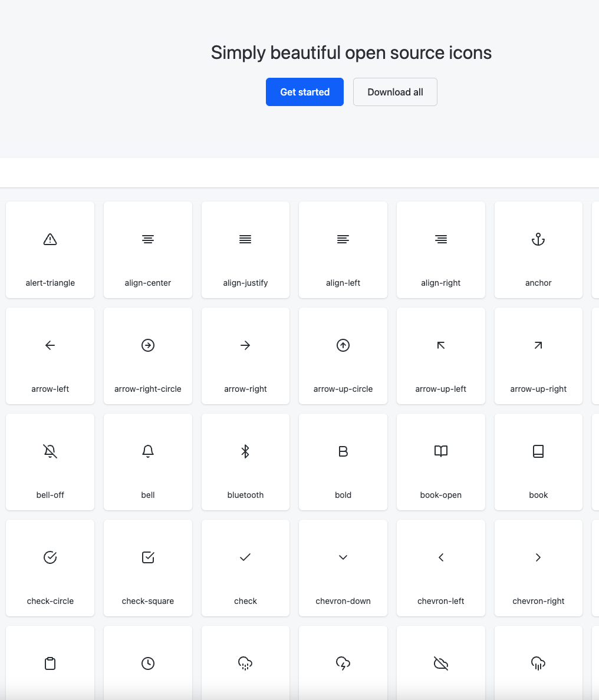Choose the align-center lines icon
599x700 pixels.
[148, 239]
